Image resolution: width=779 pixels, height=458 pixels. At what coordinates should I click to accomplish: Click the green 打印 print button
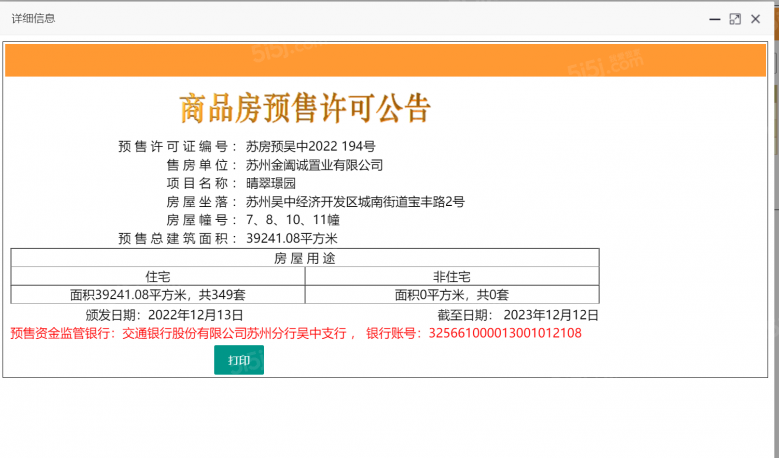239,360
